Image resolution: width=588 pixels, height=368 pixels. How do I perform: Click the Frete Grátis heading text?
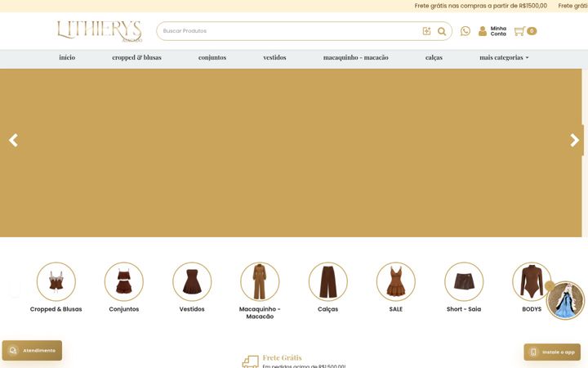282,357
